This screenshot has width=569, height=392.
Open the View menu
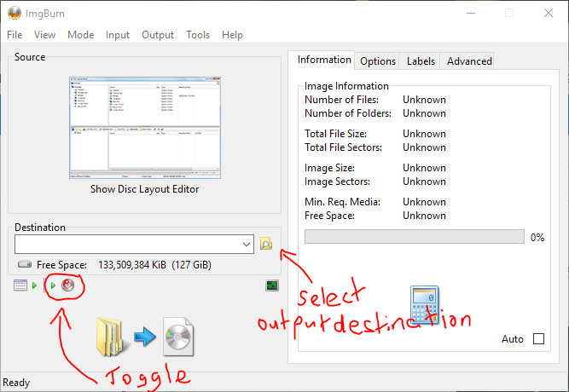[44, 35]
